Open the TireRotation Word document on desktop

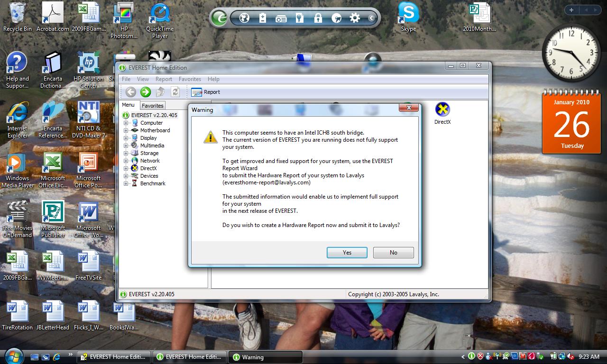click(x=18, y=316)
